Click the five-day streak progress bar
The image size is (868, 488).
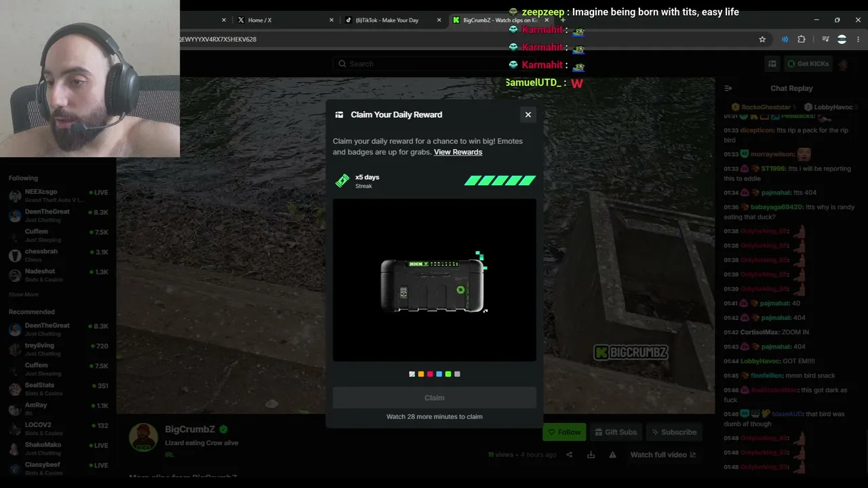point(500,180)
